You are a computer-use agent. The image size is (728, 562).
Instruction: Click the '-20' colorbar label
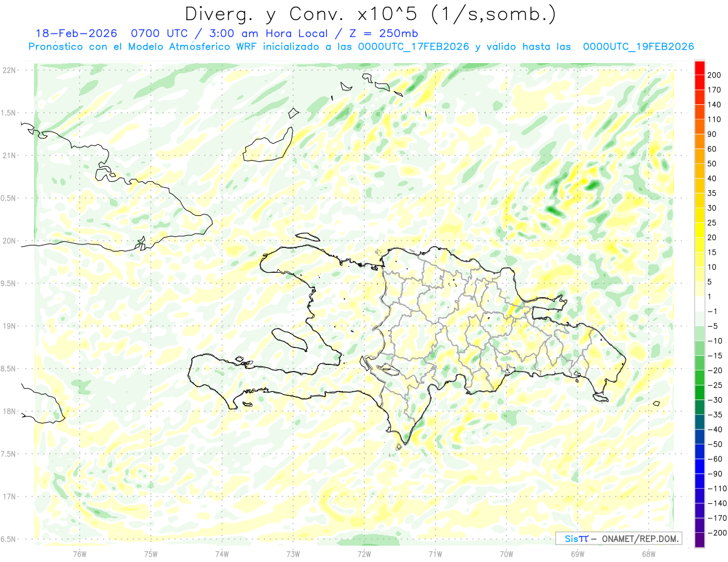pyautogui.click(x=716, y=370)
